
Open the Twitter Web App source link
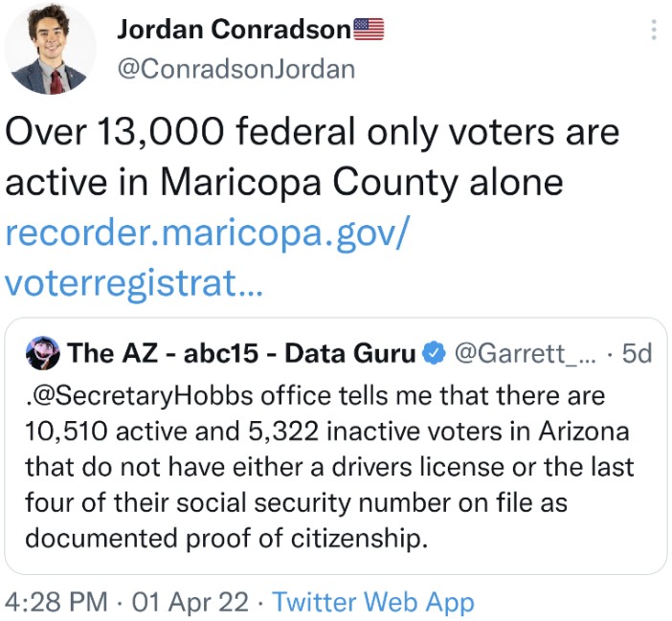[373, 602]
